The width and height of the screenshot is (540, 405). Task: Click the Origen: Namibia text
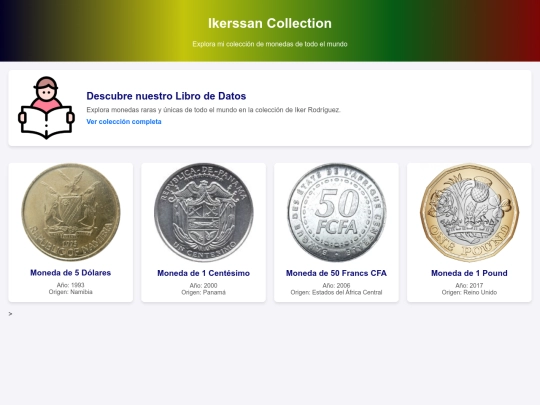click(71, 292)
